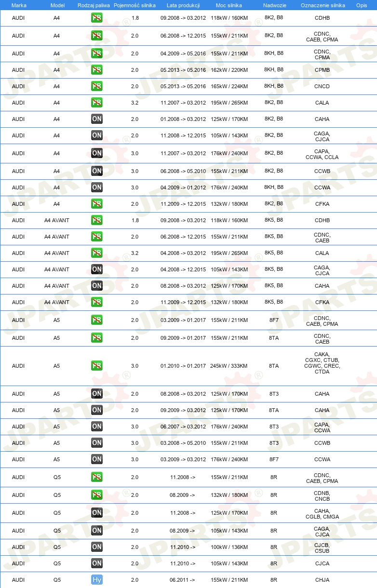The height and width of the screenshot is (588, 377).
Task: Click the petrol icon in the A4 CNCD row
Action: [x=97, y=86]
